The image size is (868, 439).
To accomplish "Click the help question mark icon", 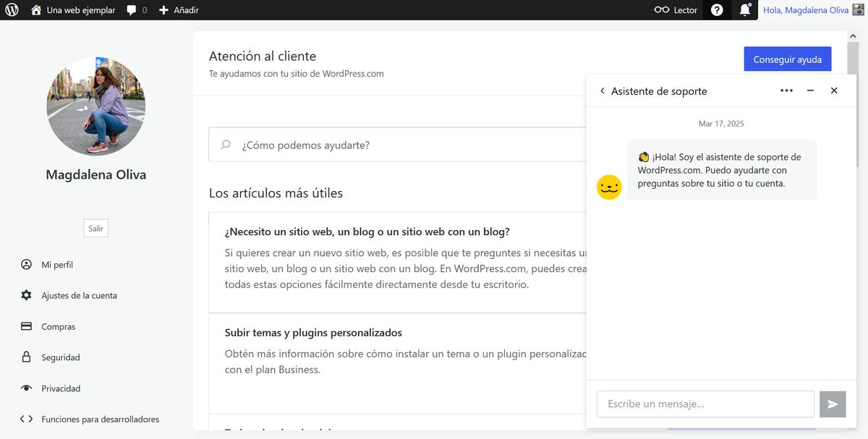I will (x=715, y=10).
